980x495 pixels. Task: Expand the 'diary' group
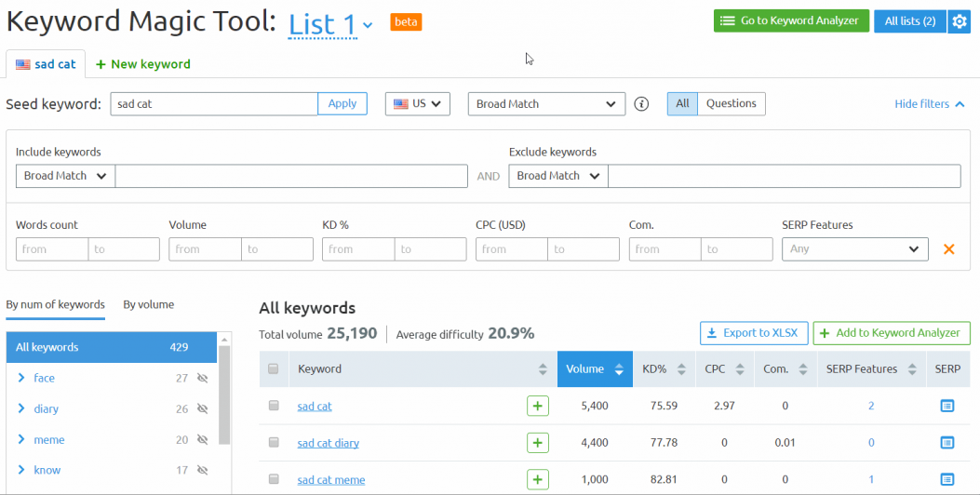coord(21,408)
